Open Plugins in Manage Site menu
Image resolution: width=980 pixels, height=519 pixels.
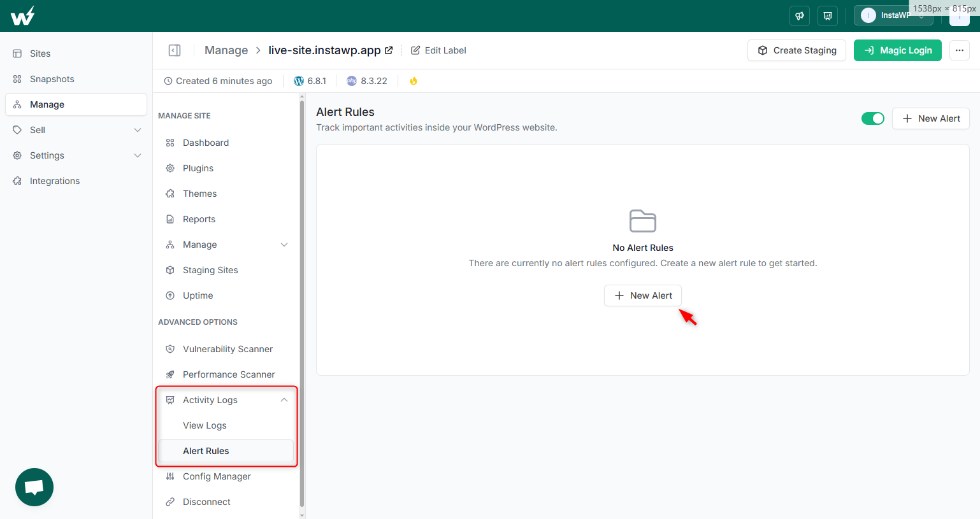click(x=226, y=168)
